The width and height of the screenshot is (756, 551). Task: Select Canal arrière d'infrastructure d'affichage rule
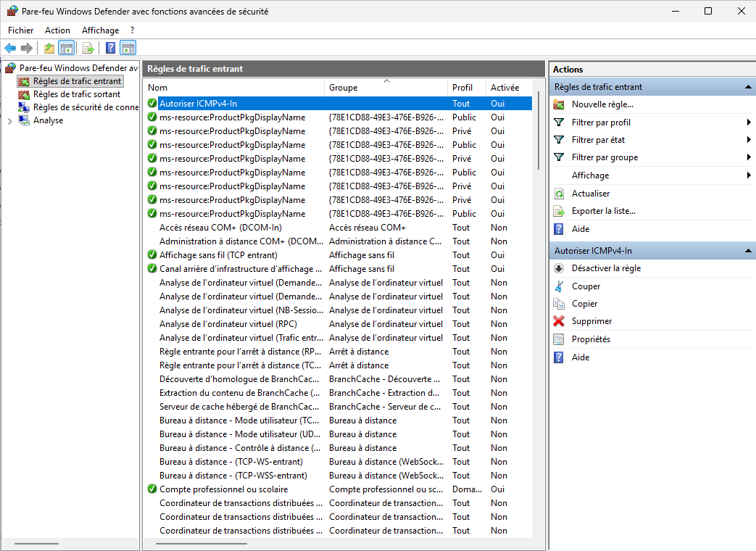click(339, 269)
